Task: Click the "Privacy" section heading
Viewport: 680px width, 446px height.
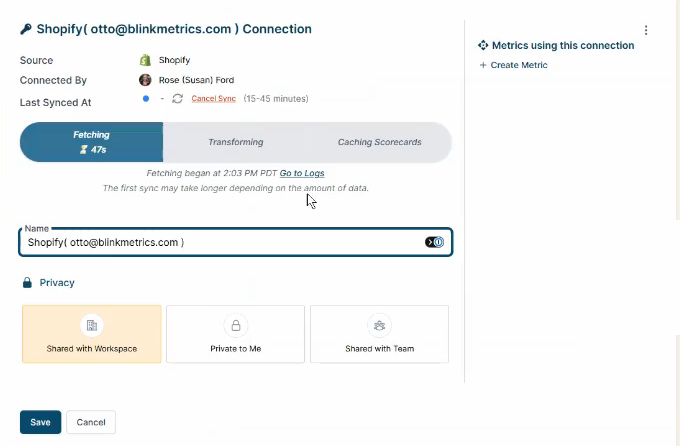Action: tap(57, 282)
